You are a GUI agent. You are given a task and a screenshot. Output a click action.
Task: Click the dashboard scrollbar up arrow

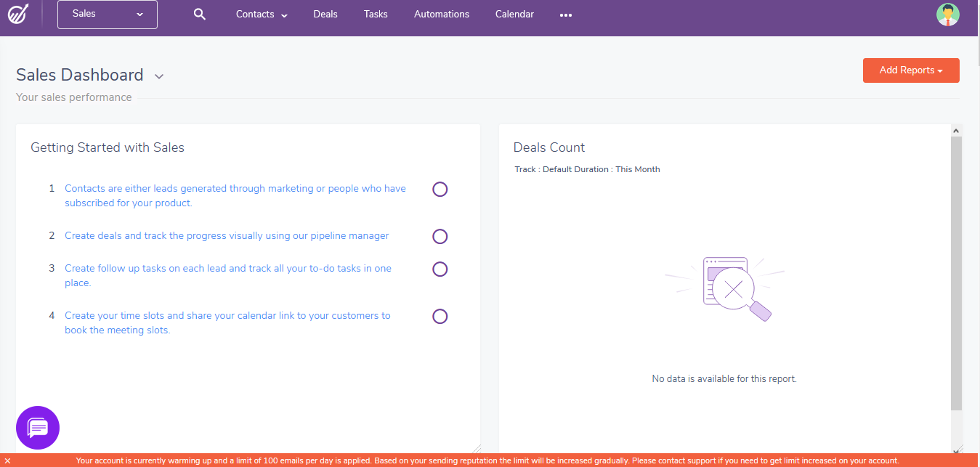(x=956, y=131)
